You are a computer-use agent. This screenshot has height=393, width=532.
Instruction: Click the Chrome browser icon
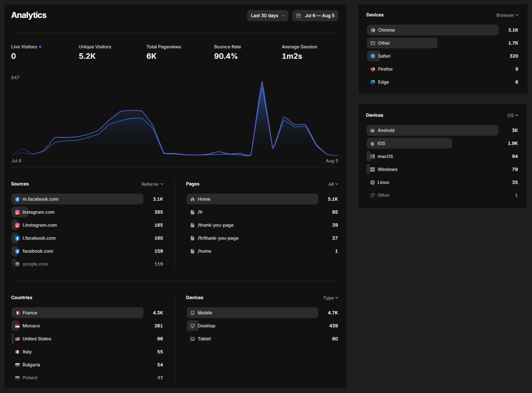coord(373,30)
